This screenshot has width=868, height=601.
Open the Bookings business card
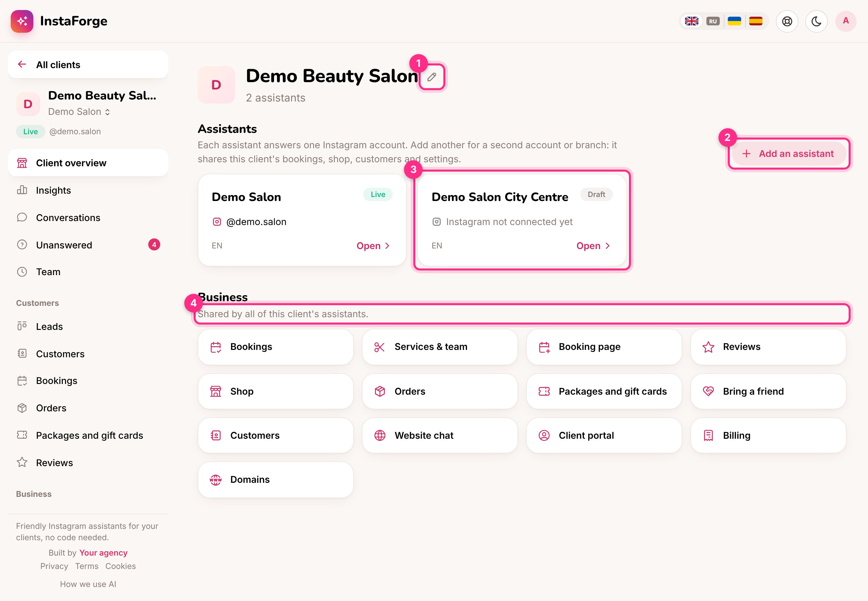click(x=275, y=347)
